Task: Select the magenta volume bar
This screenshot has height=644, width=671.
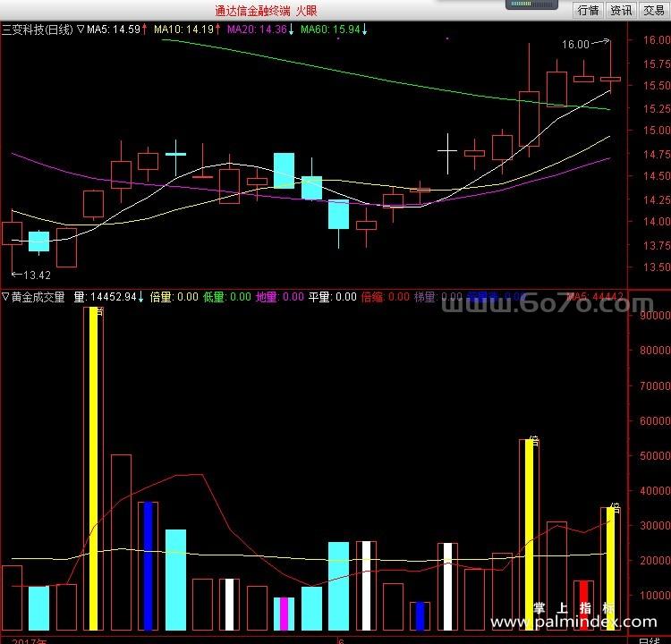Action: tap(284, 614)
